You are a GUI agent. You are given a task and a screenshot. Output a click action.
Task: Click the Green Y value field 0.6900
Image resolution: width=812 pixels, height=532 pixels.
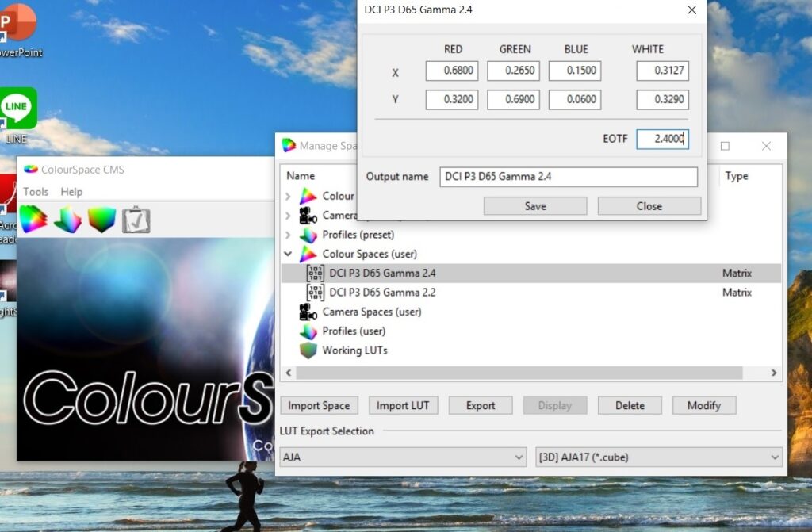[x=513, y=100]
